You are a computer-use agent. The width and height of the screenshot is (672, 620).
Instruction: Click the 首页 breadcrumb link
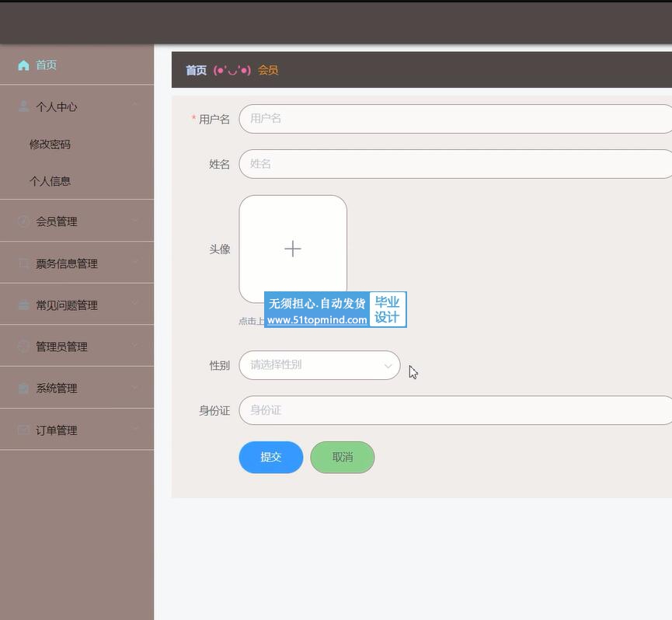coord(196,71)
